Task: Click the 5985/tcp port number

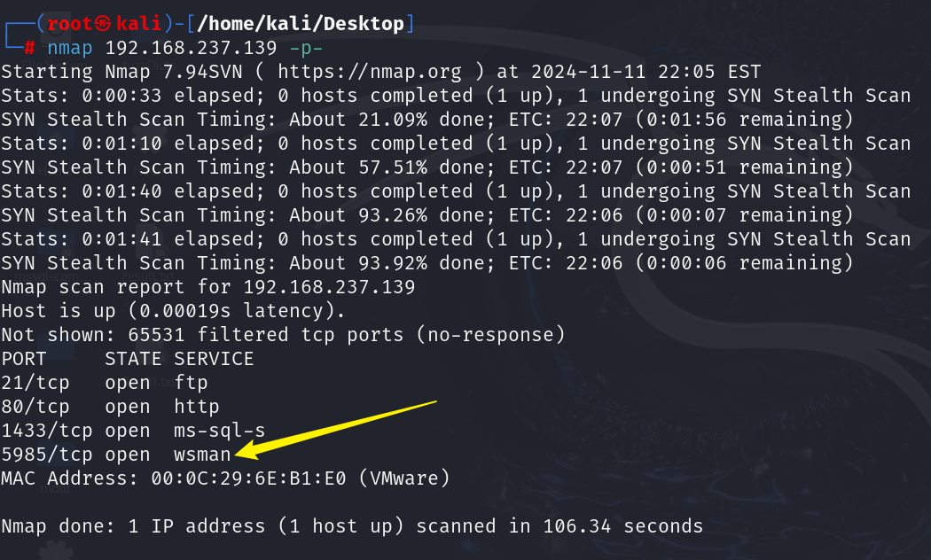Action: [x=47, y=455]
